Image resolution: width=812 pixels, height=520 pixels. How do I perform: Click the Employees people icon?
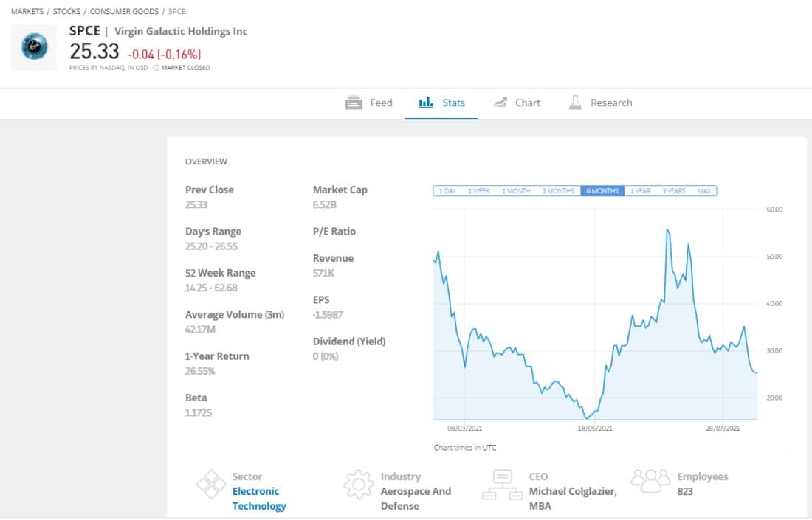coord(651,481)
